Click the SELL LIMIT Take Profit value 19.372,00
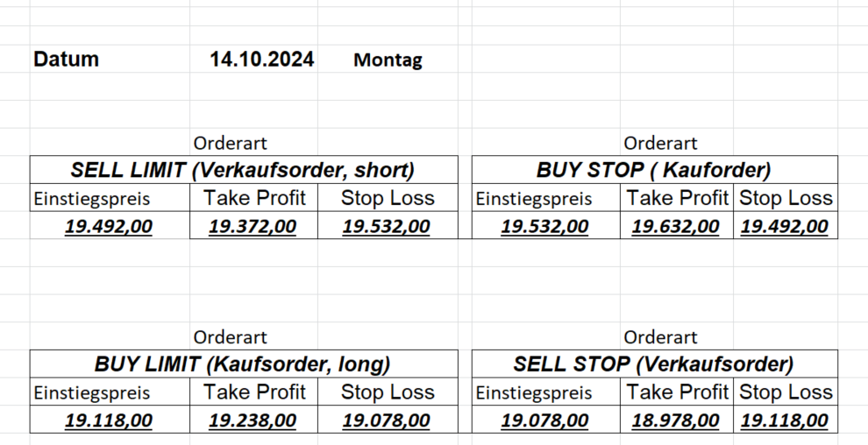This screenshot has height=445, width=868. coord(253,227)
